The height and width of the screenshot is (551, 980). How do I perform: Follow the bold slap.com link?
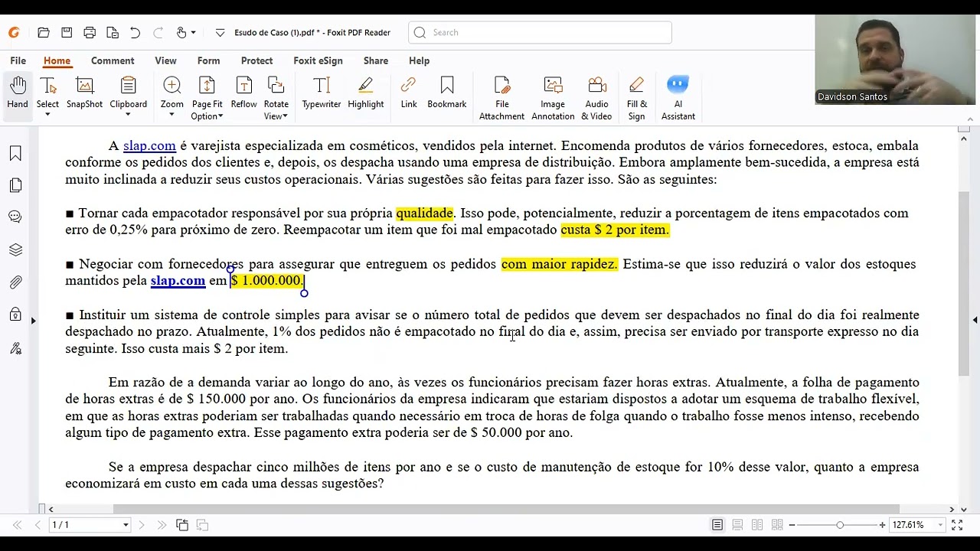coord(178,280)
